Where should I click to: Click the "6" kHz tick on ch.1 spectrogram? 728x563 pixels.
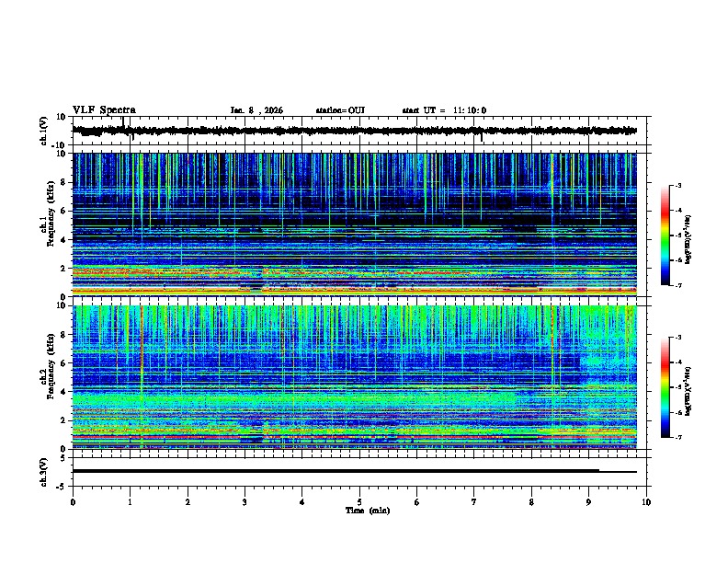click(x=63, y=211)
